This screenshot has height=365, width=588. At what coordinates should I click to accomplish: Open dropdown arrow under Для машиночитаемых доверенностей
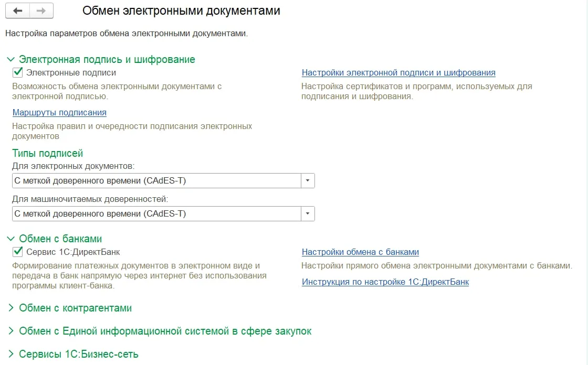308,214
